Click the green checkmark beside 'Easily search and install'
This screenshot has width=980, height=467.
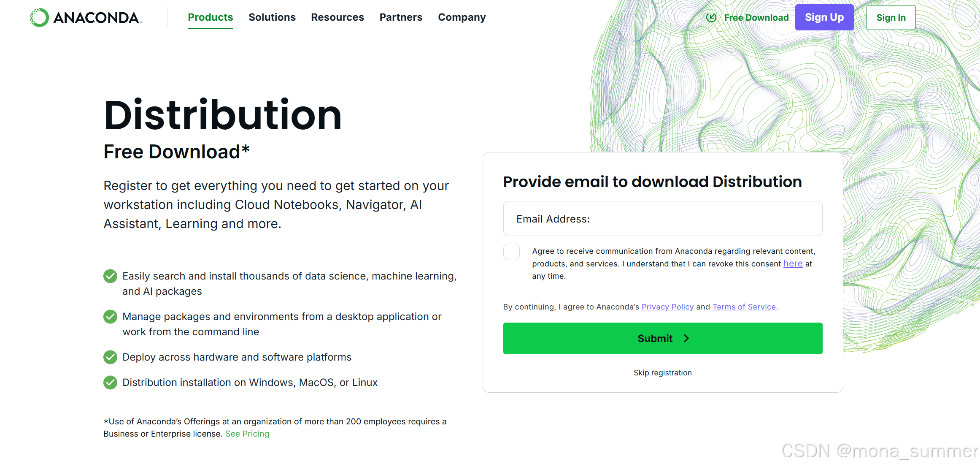[x=110, y=276]
